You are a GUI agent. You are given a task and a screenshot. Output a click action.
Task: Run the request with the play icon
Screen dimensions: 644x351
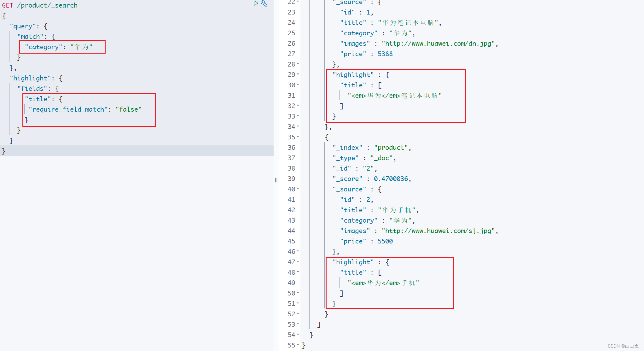256,3
